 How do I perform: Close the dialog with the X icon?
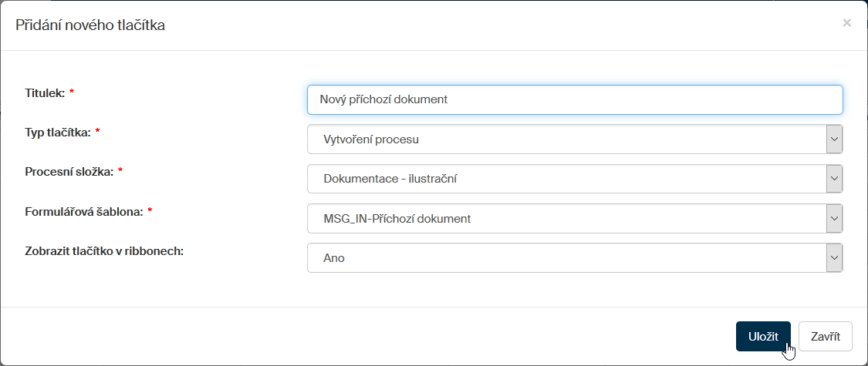point(846,23)
